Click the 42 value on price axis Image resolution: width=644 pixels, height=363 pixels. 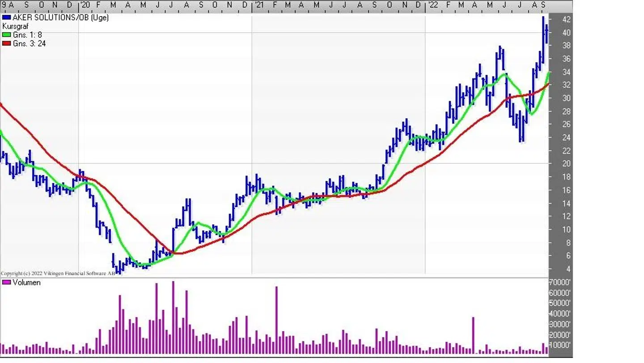tap(554, 19)
